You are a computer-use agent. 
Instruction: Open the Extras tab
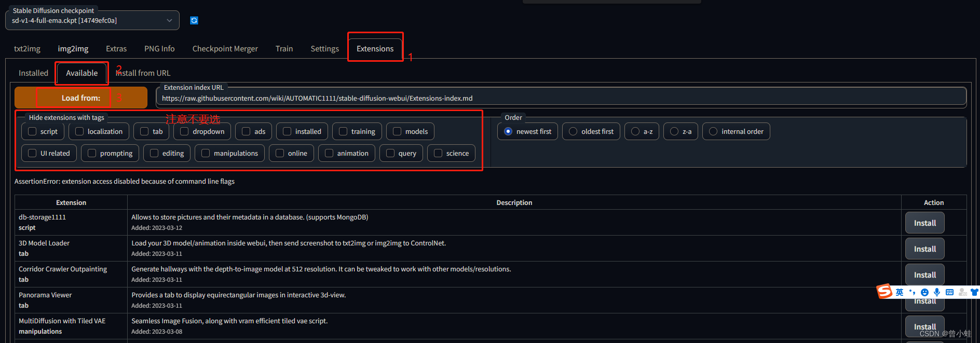click(x=116, y=49)
